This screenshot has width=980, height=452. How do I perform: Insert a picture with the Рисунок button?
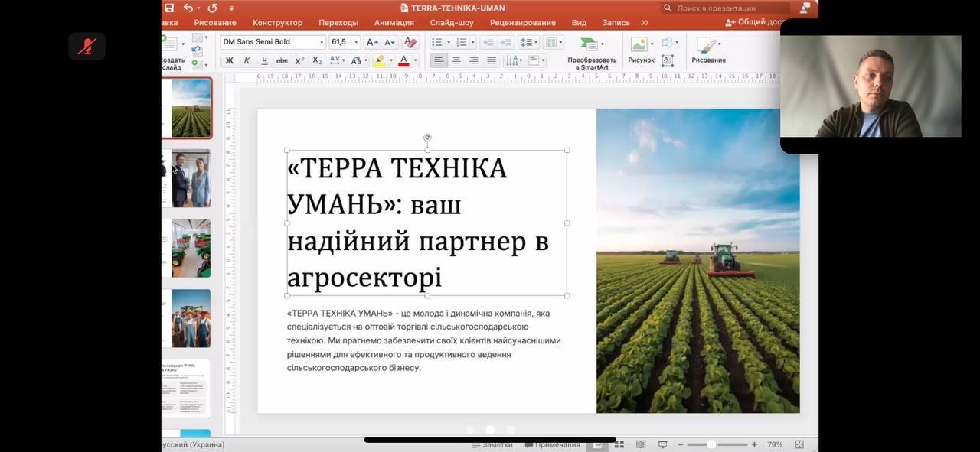641,50
